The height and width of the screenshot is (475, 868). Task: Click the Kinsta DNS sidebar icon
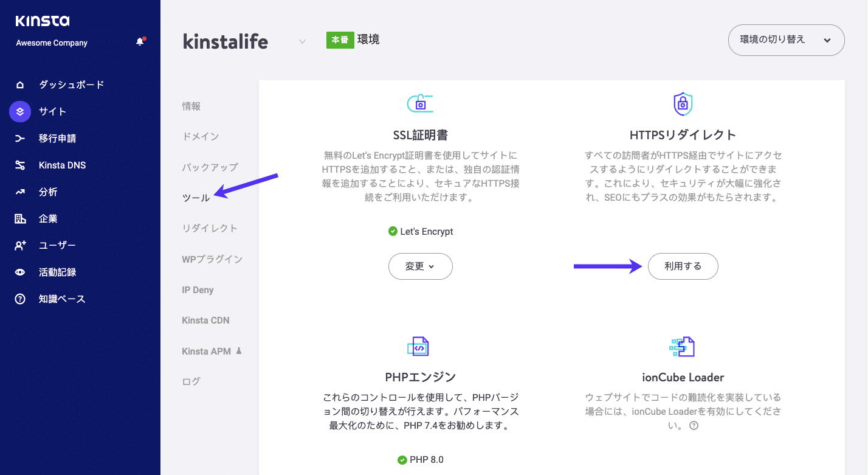coord(20,165)
